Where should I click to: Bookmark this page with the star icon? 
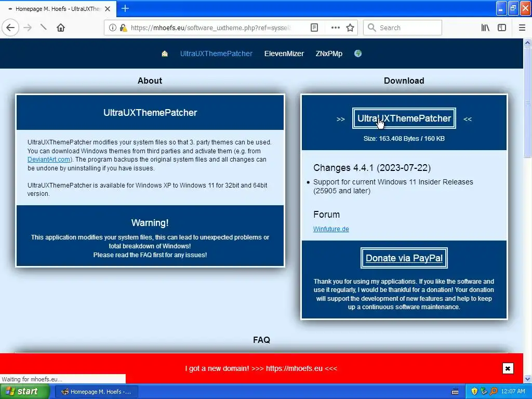350,28
